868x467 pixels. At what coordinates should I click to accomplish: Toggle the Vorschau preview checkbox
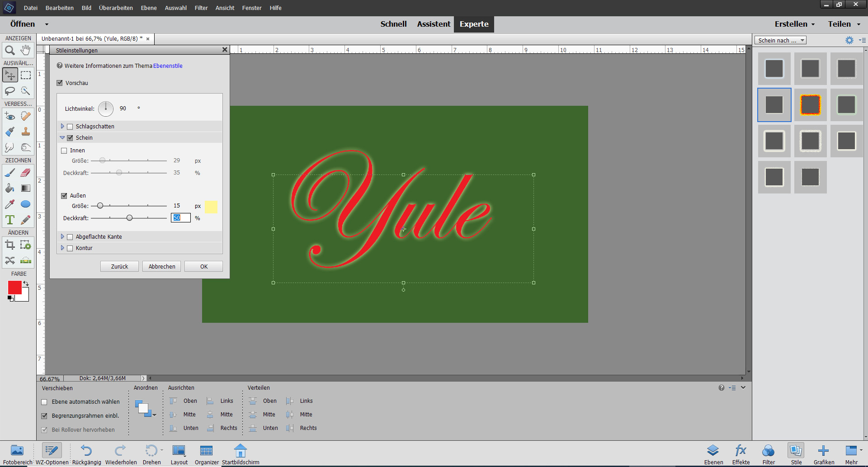[x=60, y=83]
